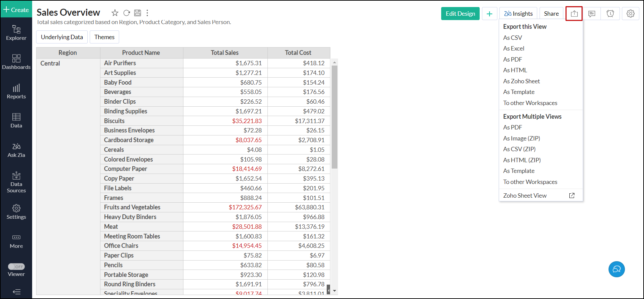Click the refresh icon beside the title

(127, 13)
